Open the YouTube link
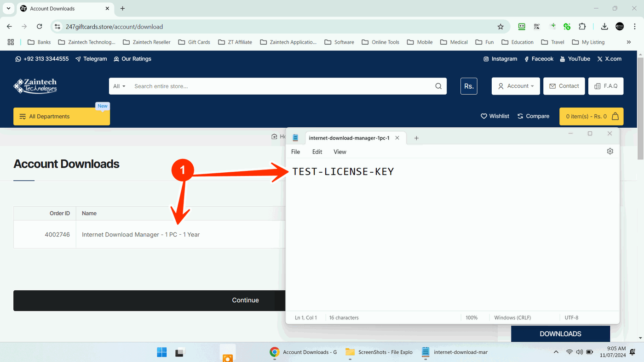 pos(575,59)
